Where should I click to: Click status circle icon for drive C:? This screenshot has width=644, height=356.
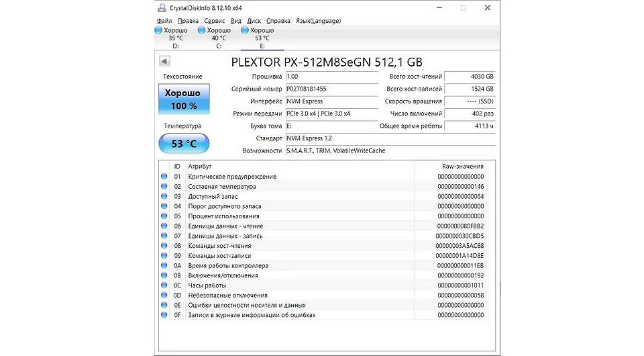click(x=201, y=30)
